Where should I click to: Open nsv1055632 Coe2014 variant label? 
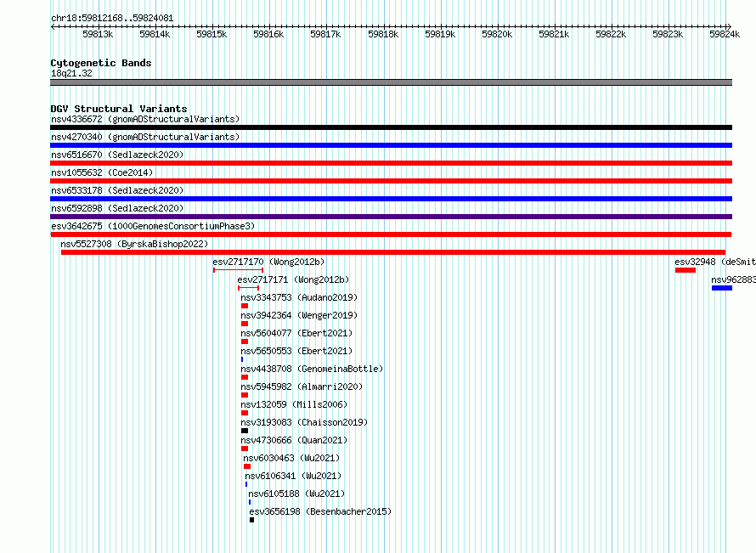tap(102, 172)
